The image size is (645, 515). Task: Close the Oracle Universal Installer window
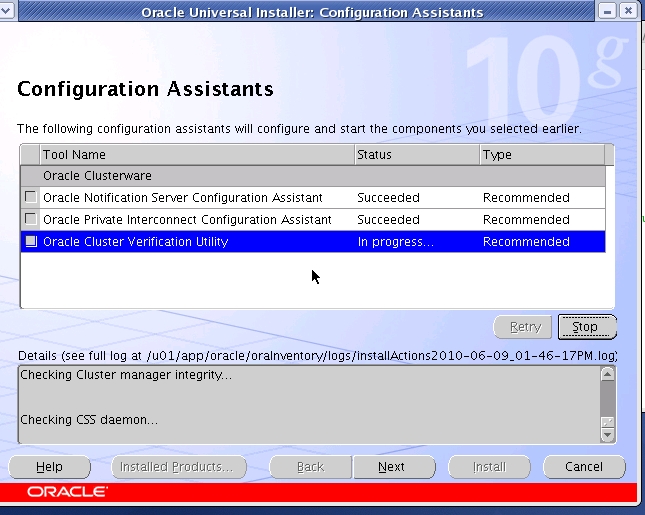pos(628,11)
